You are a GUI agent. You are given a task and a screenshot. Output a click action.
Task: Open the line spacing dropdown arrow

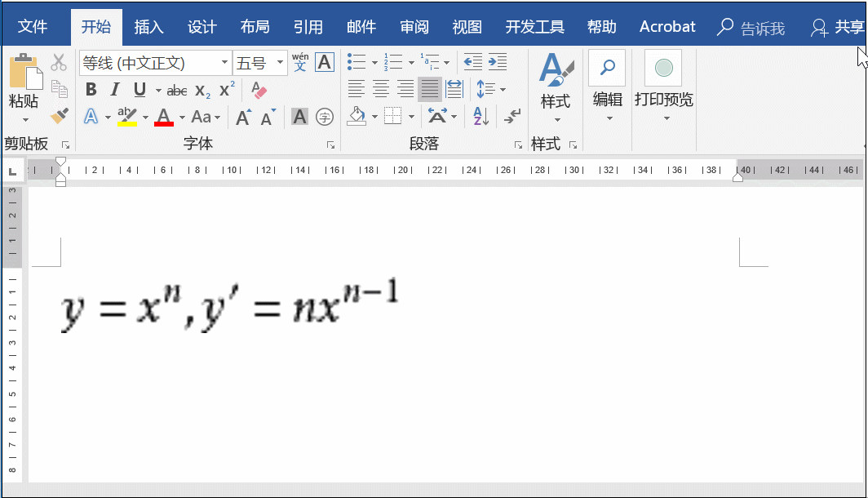click(503, 90)
